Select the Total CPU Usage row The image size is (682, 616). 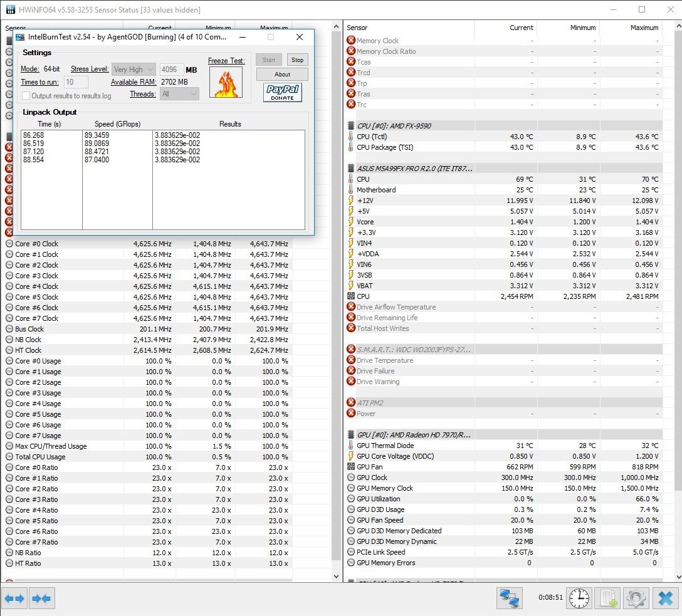(x=147, y=457)
